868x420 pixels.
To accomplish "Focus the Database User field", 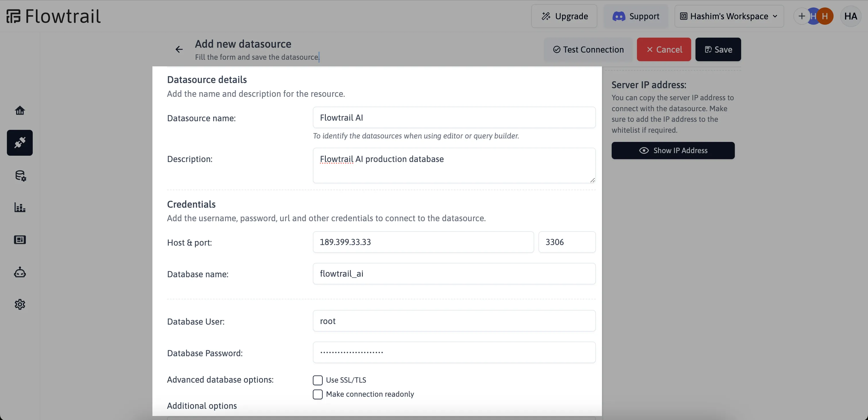I will click(454, 321).
